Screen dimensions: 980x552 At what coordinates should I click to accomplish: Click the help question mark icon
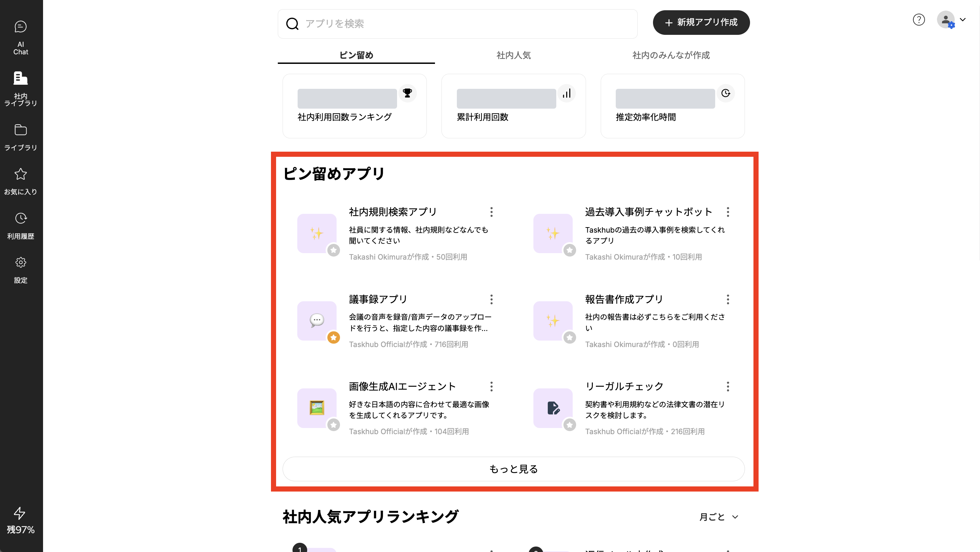click(918, 20)
